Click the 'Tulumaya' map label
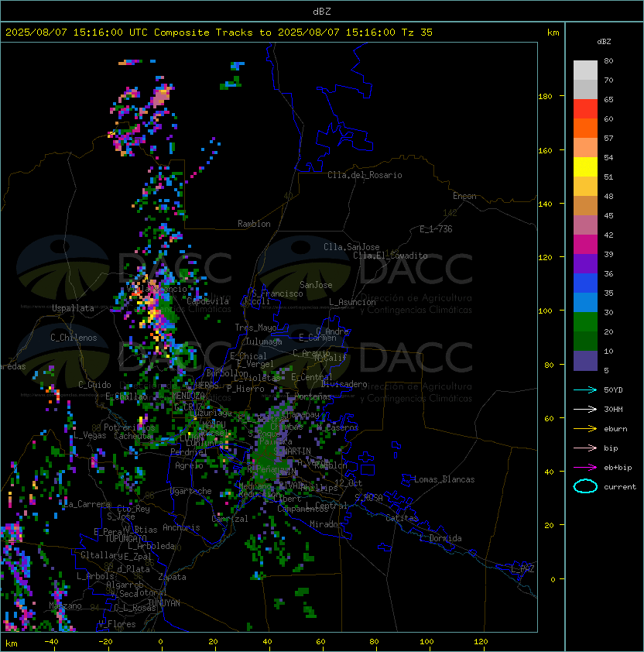 click(x=264, y=341)
